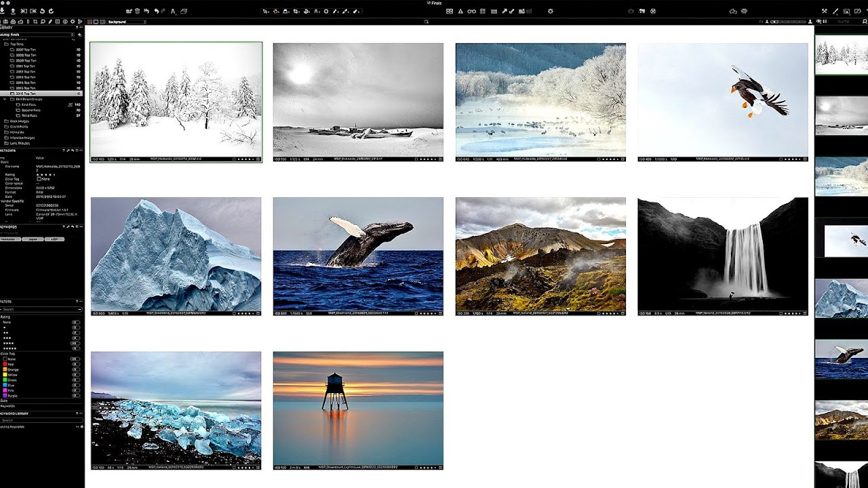Image resolution: width=868 pixels, height=488 pixels.
Task: Click the KEYWORD LIBRARY panel header
Action: (17, 413)
